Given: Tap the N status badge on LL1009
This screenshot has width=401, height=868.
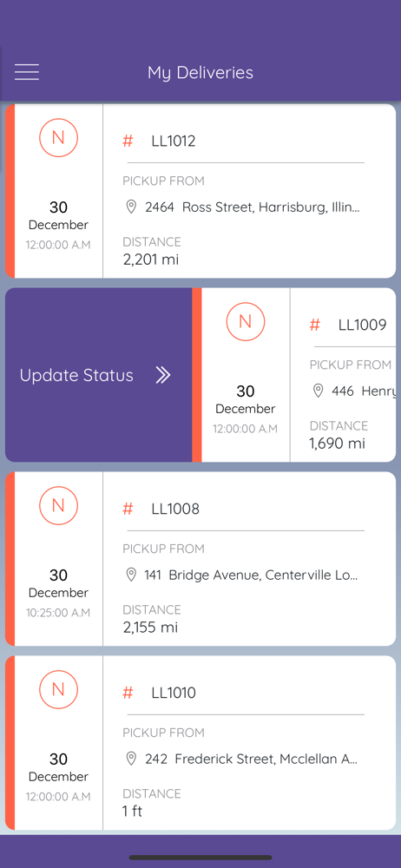Looking at the screenshot, I should click(246, 321).
